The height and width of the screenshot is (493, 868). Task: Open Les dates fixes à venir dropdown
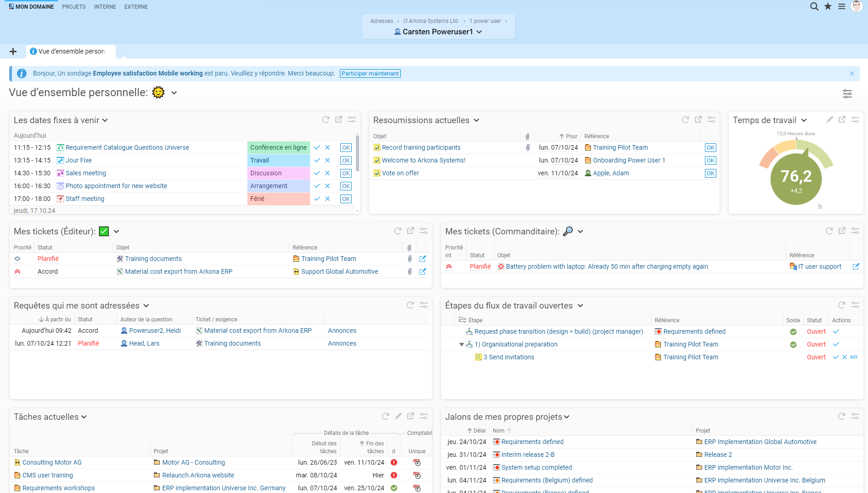[105, 120]
